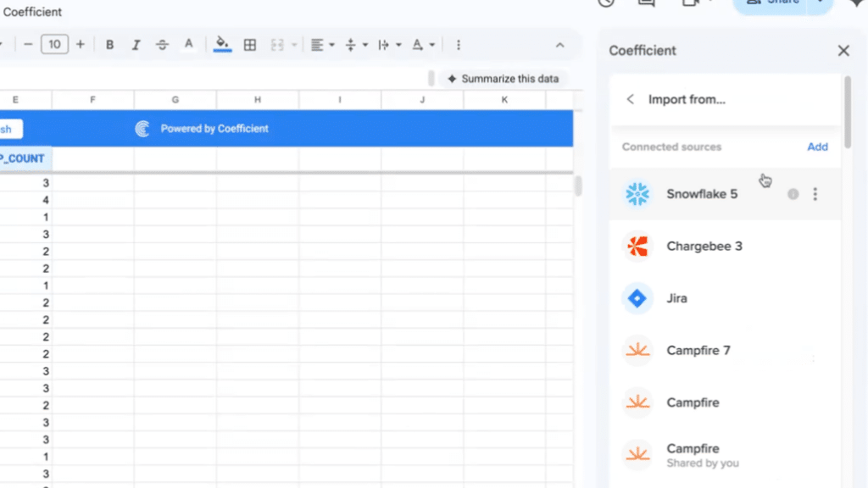The image size is (868, 488).
Task: Apply strikethrough formatting
Action: click(162, 45)
